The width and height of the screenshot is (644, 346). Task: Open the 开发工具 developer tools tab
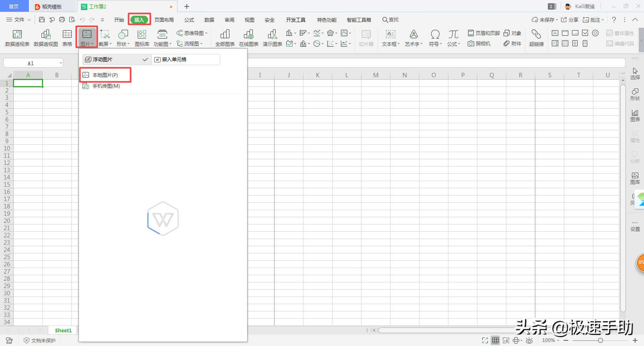(295, 20)
